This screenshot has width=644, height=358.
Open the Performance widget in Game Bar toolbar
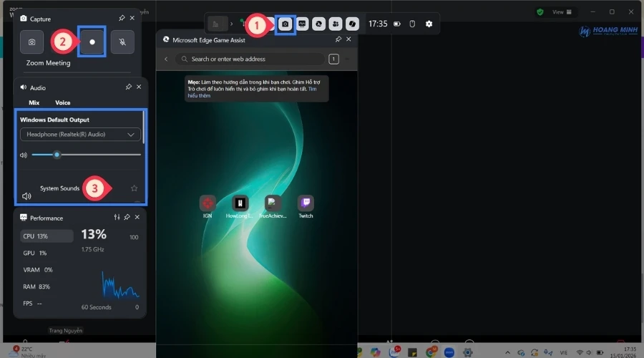(x=302, y=24)
